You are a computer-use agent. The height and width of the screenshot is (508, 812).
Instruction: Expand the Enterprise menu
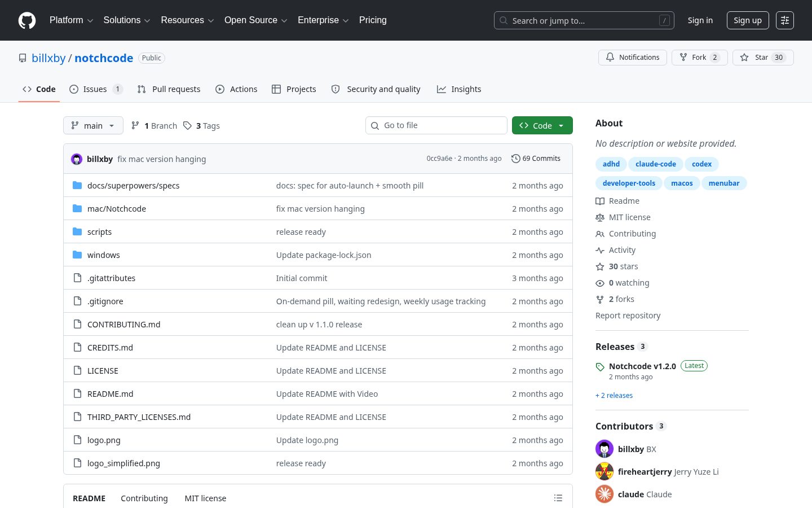click(323, 20)
